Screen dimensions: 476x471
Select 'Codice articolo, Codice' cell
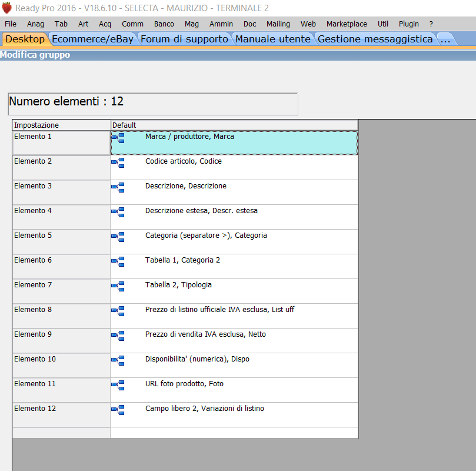coord(234,168)
